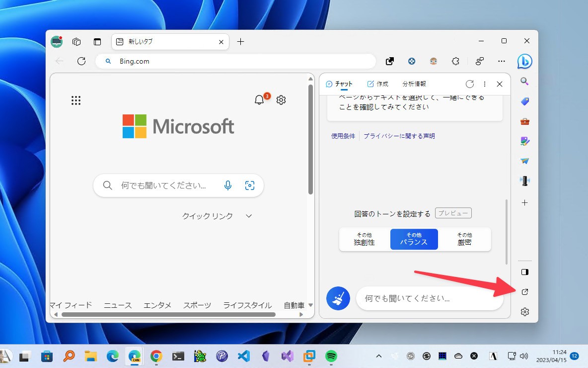Keep the その他バランス balanced tone selected
Viewport: 588px width, 368px height.
coord(414,239)
